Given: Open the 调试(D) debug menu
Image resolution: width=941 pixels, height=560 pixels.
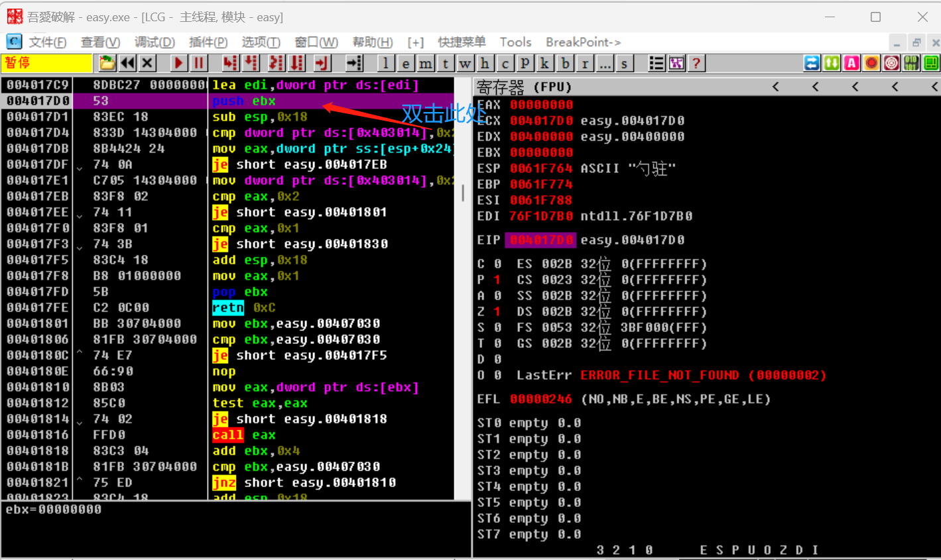Looking at the screenshot, I should tap(155, 42).
